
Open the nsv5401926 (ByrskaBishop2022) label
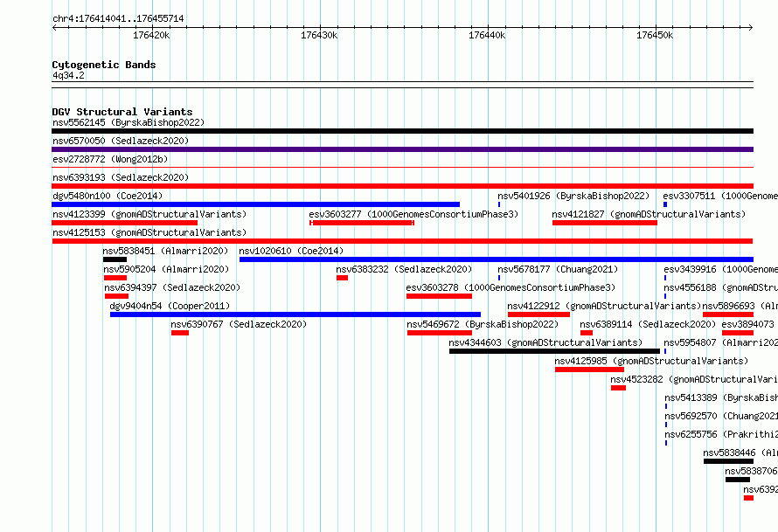point(573,196)
